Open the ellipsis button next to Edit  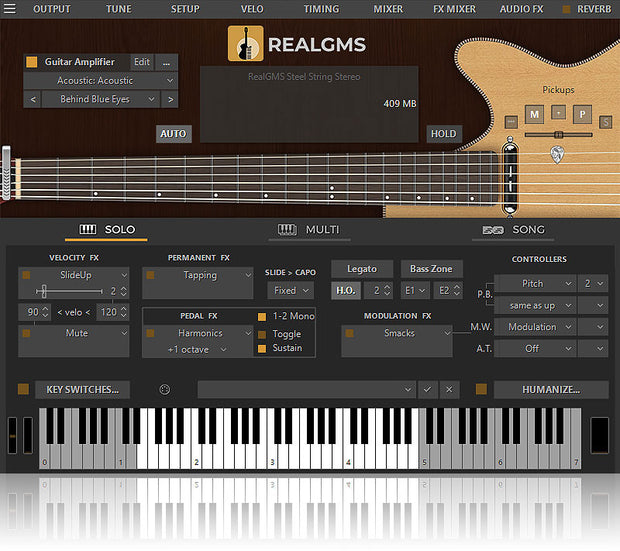[166, 62]
